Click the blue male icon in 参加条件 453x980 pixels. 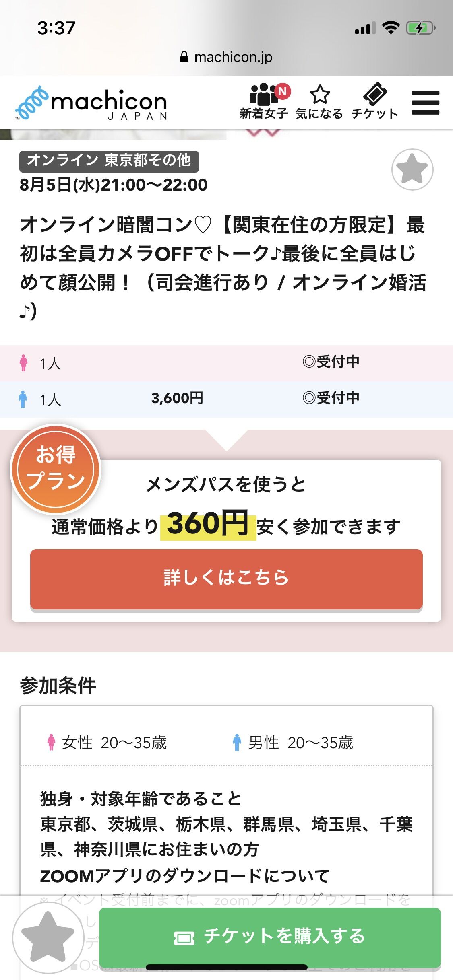237,742
